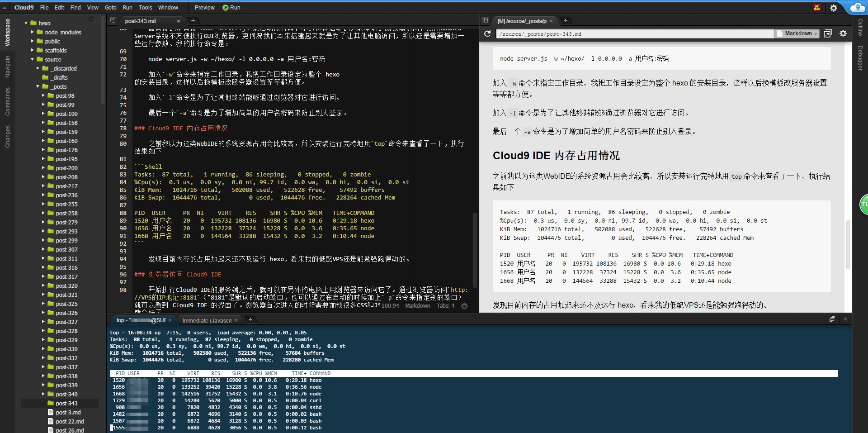This screenshot has height=433, width=868.
Task: Open the Window menu
Action: coord(168,8)
